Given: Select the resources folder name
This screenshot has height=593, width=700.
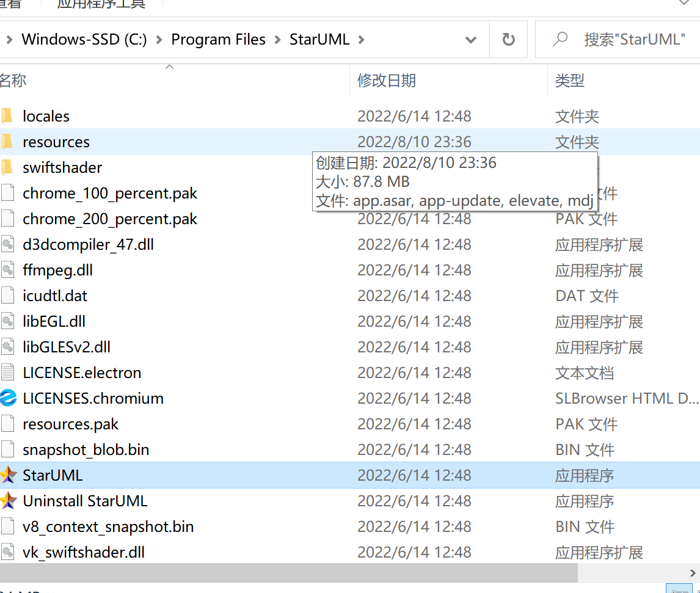Looking at the screenshot, I should click(x=56, y=142).
